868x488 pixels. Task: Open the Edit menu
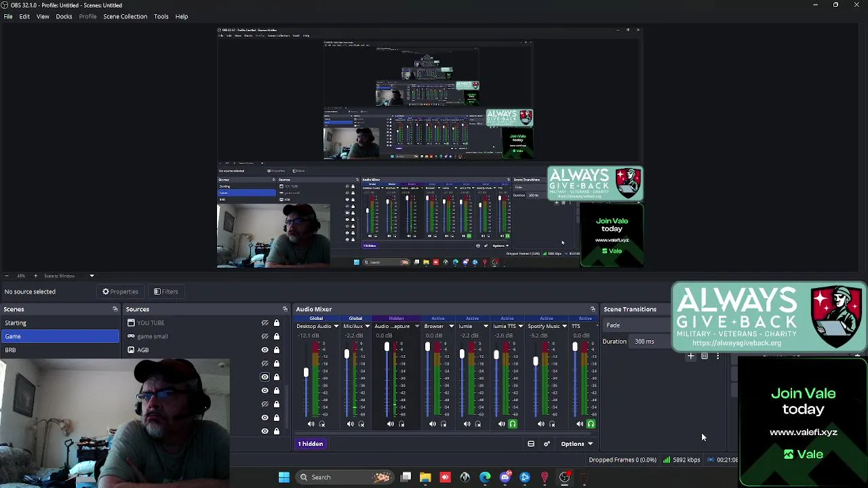(24, 16)
